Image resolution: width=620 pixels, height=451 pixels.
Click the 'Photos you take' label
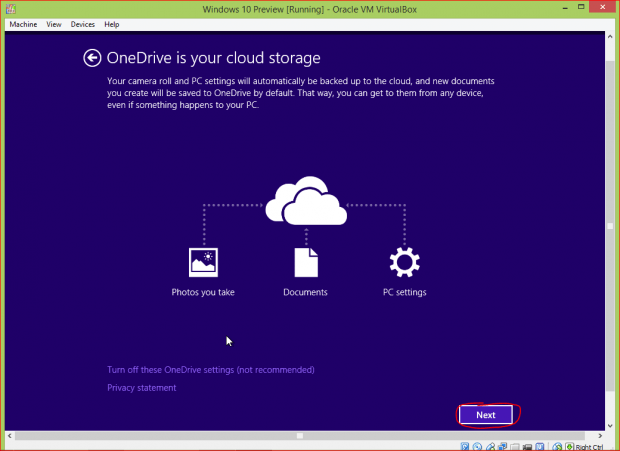tap(203, 292)
